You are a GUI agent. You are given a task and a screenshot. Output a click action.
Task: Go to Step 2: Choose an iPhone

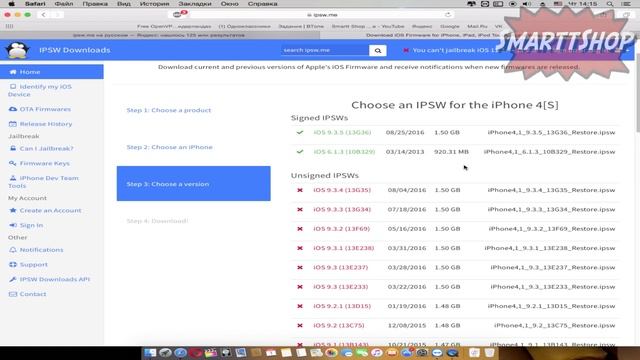click(x=169, y=147)
